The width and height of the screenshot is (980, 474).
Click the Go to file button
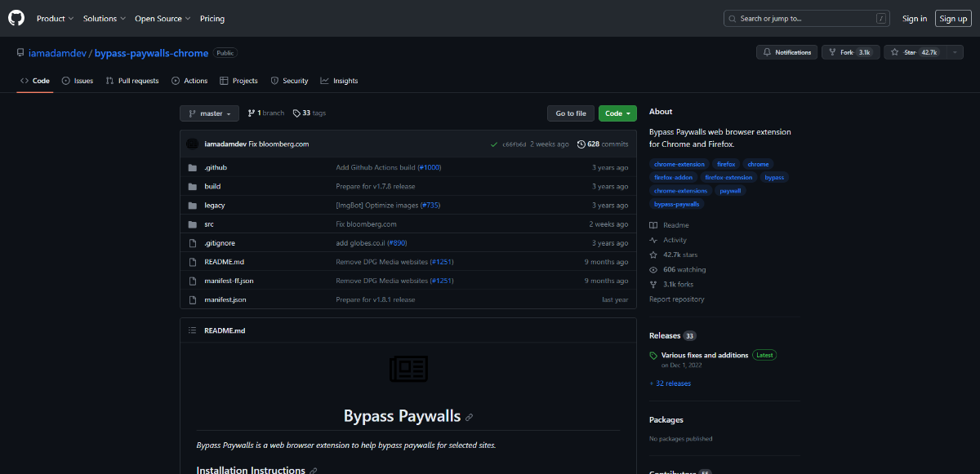[571, 113]
